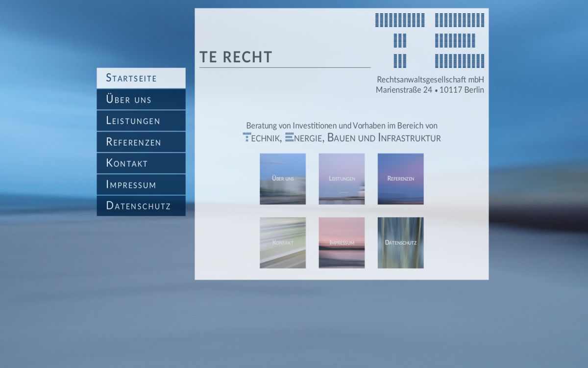The width and height of the screenshot is (588, 368).
Task: Open the Über uns image tile
Action: click(282, 179)
